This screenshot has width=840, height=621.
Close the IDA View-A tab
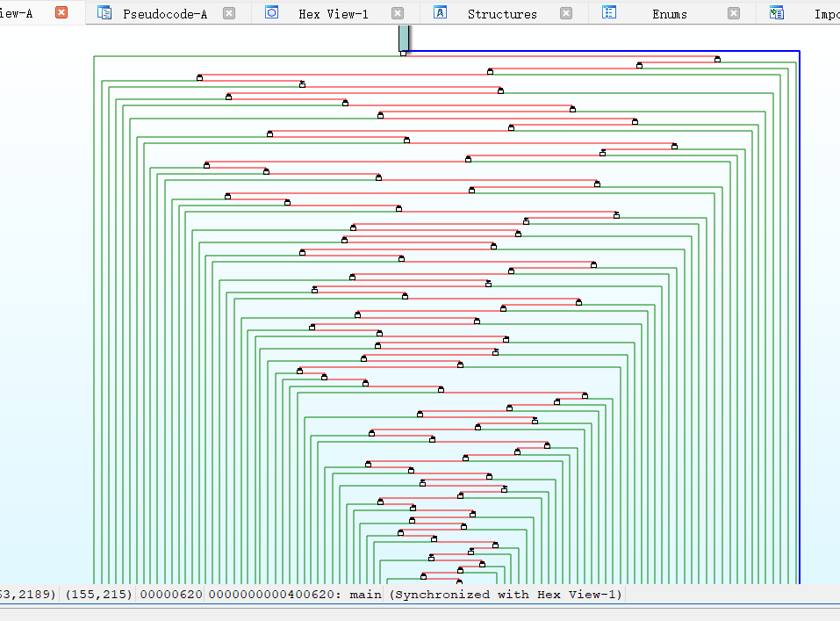coord(61,13)
